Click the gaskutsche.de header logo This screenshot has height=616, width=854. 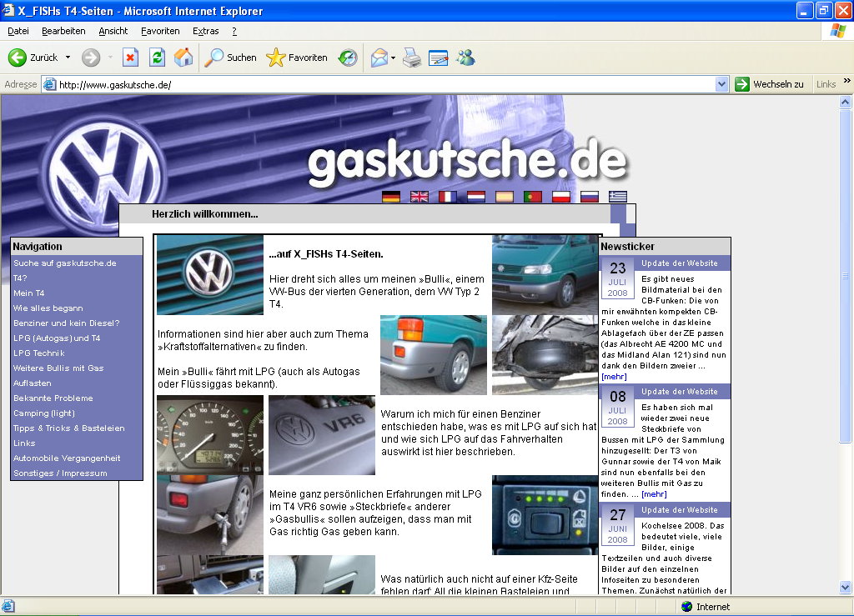click(468, 161)
